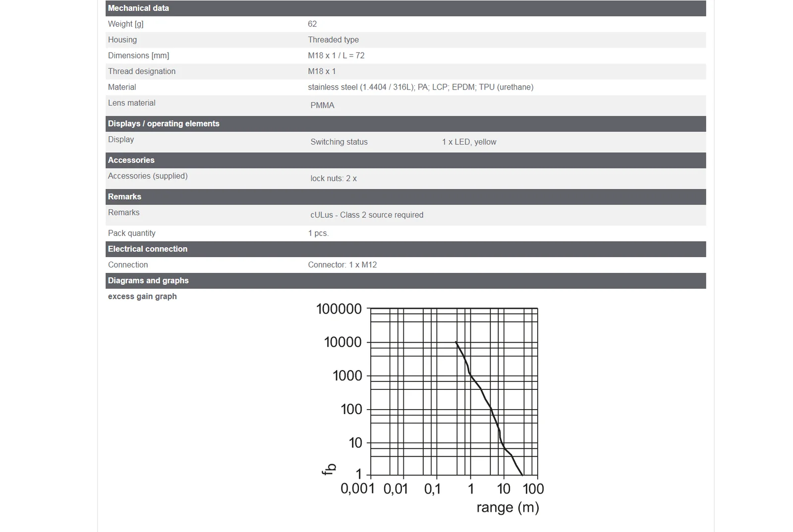The width and height of the screenshot is (793, 532).
Task: Click the 100000 y-axis tick label
Action: tap(339, 309)
